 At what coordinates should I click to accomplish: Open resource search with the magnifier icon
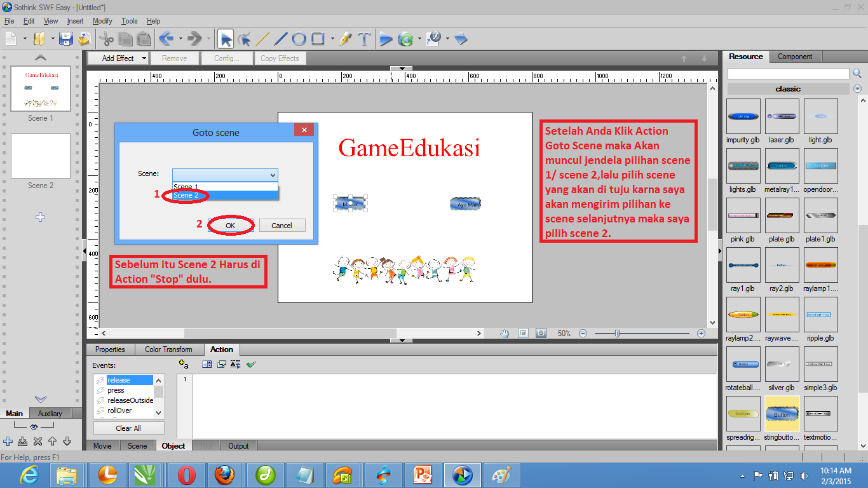coord(858,73)
